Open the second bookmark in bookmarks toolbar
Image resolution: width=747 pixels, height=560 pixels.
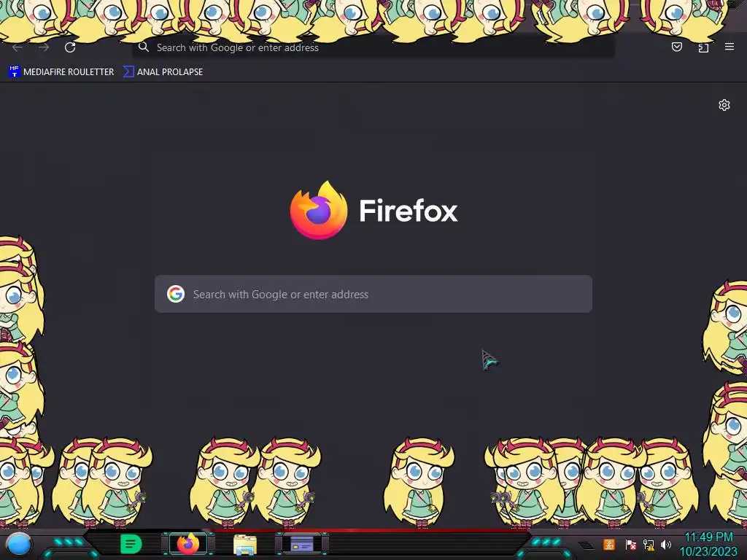tap(163, 72)
